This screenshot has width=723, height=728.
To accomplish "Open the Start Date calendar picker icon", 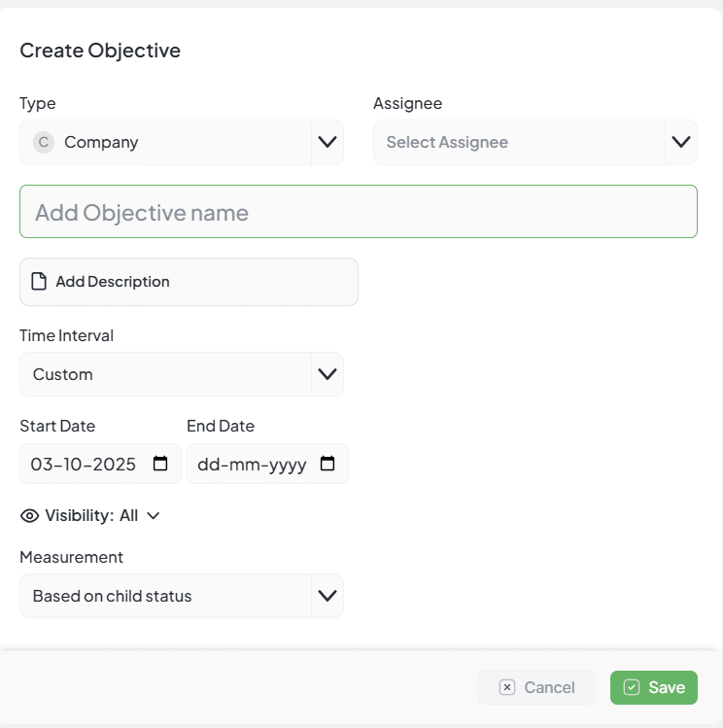I will 160,464.
